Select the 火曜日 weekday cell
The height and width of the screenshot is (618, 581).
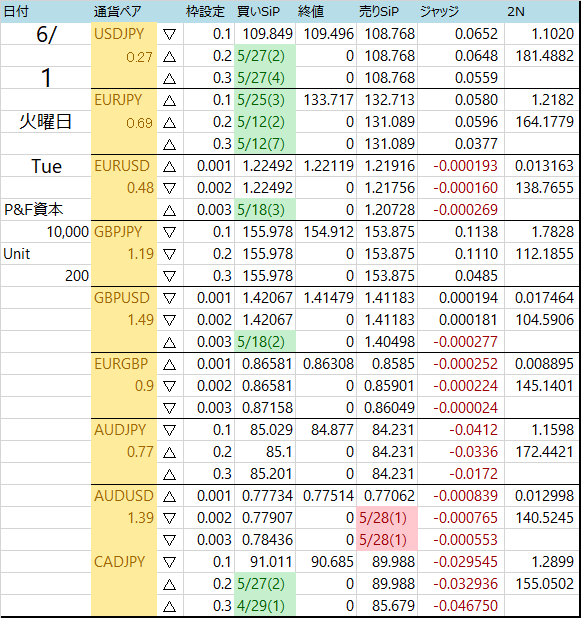click(x=46, y=122)
